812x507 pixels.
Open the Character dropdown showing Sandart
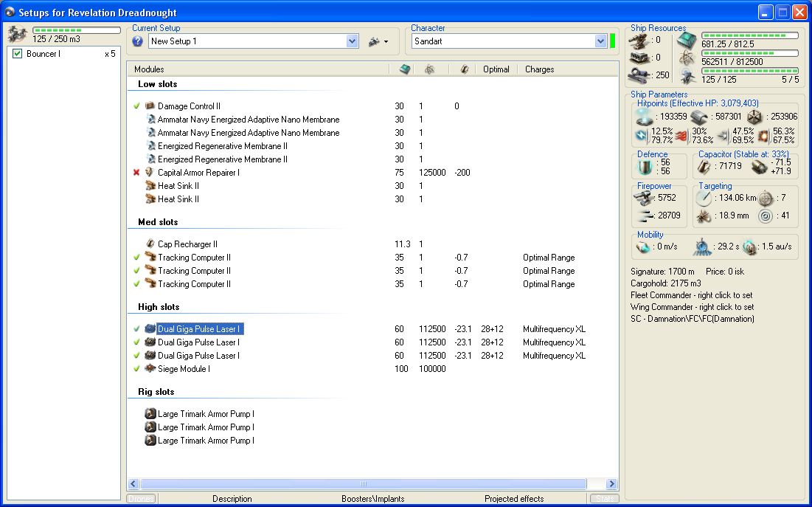(x=600, y=41)
